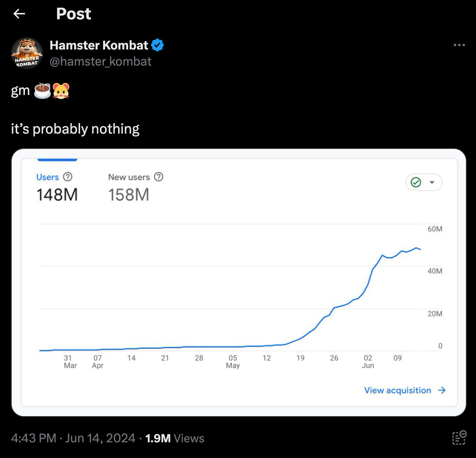Viewport: 476px width, 458px height.
Task: Click the 02 Jun date axis label
Action: 368,361
